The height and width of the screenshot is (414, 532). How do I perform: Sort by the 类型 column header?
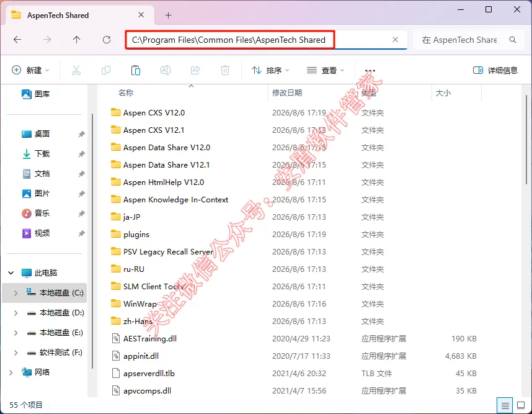click(x=369, y=92)
